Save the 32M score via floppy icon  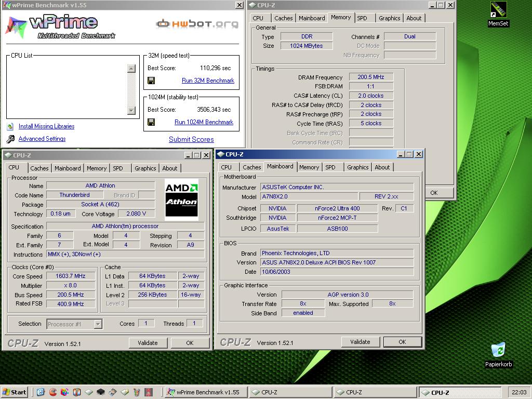[151, 81]
